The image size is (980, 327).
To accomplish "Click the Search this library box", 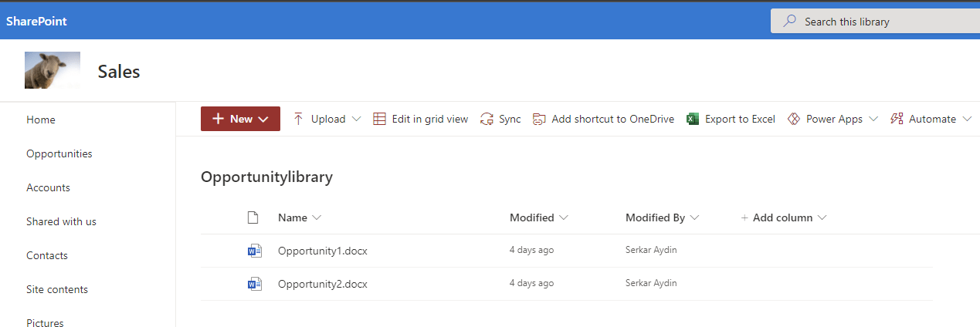I will (x=880, y=22).
